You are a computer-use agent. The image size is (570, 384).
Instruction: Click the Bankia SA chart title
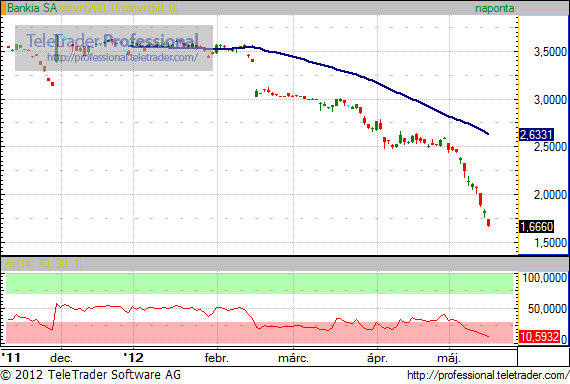click(x=32, y=8)
